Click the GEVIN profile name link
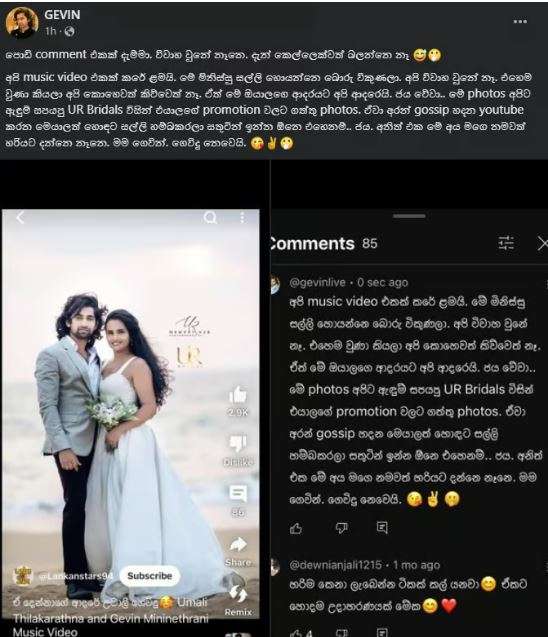The width and height of the screenshot is (548, 637). tap(62, 15)
